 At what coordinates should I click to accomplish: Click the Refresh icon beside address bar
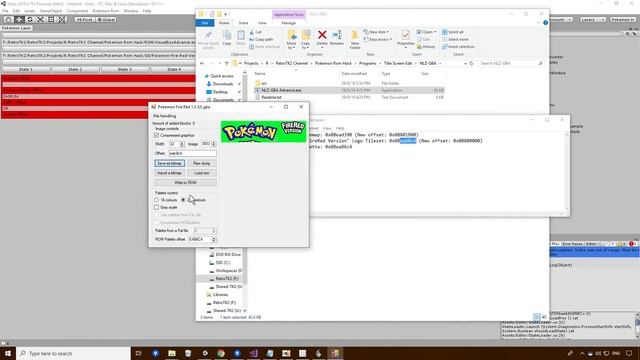(471, 64)
